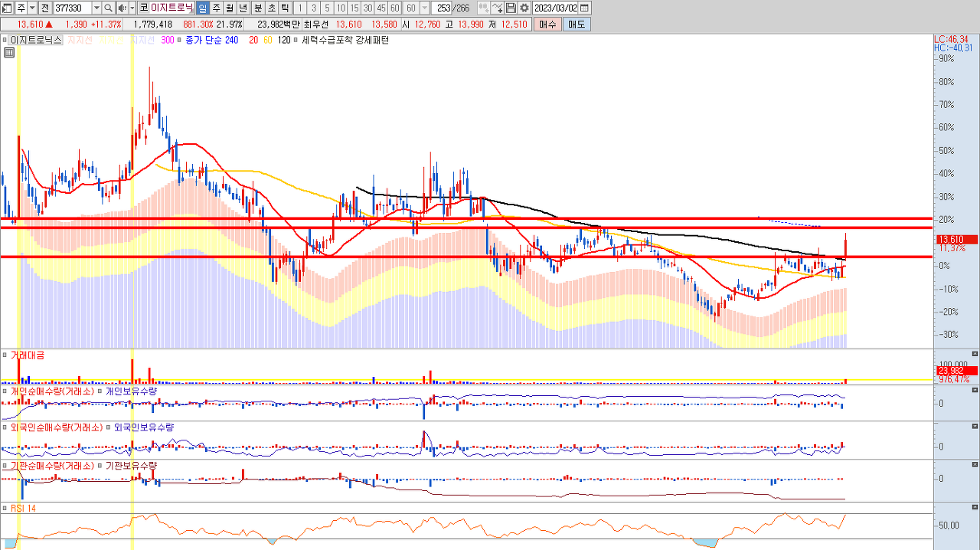Click the 기관순매수량(거래소) indicator label
Screen dimensions: 980x550
coord(51,465)
